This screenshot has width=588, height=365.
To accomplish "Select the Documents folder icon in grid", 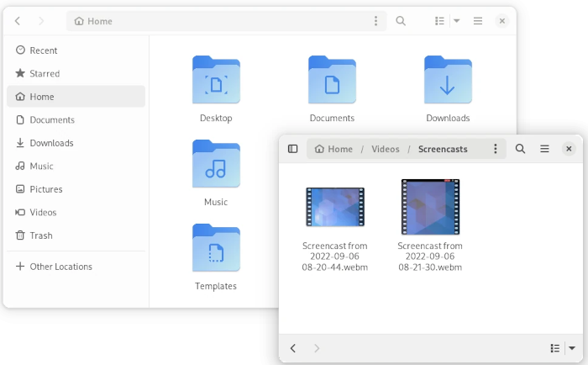I will [332, 80].
